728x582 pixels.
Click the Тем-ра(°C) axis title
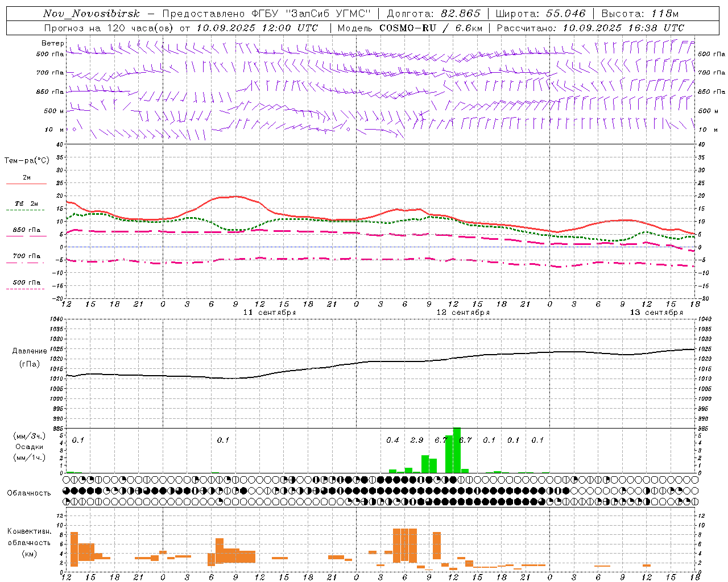(27, 161)
